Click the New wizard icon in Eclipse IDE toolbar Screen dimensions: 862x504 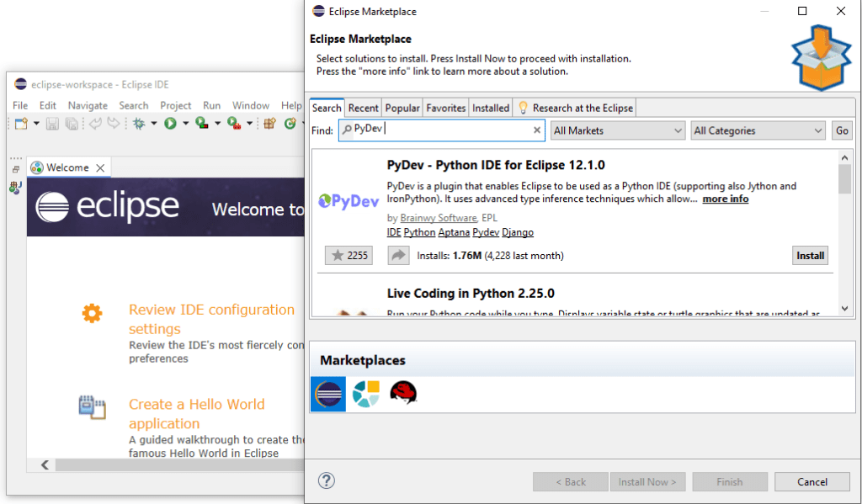coord(21,124)
